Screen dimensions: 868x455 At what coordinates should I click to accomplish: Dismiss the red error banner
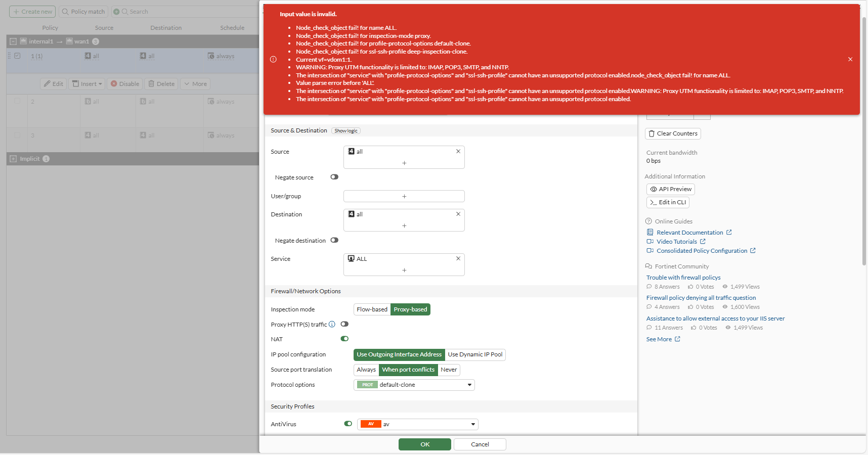coord(850,59)
